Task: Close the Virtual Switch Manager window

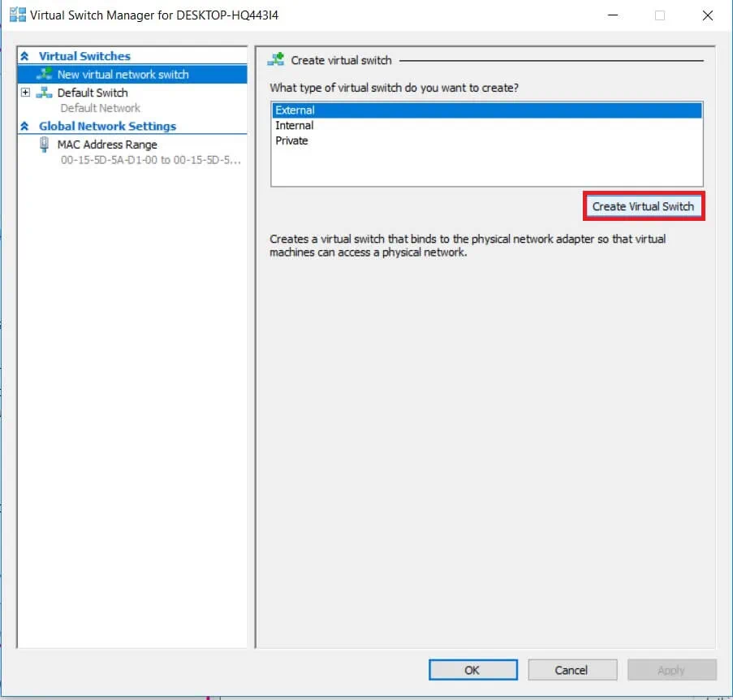Action: click(707, 15)
